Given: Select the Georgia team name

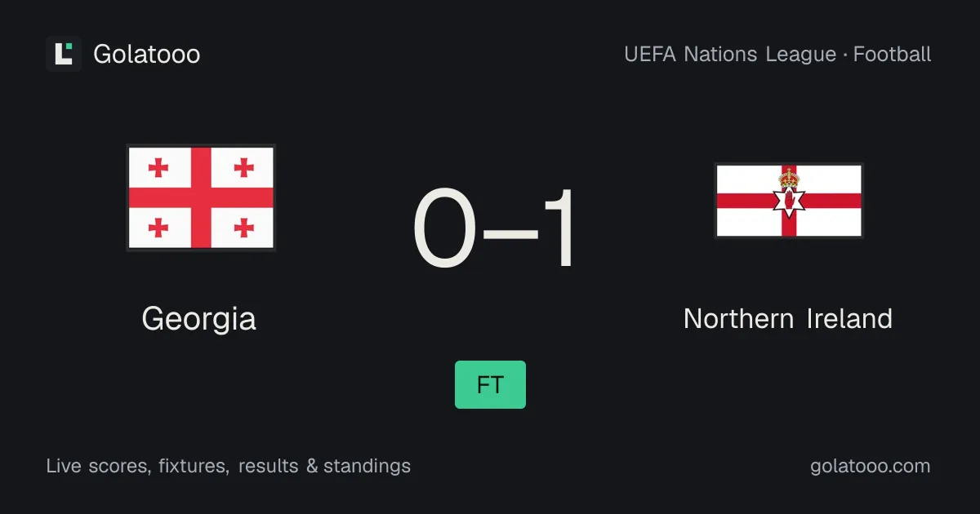Looking at the screenshot, I should point(199,318).
